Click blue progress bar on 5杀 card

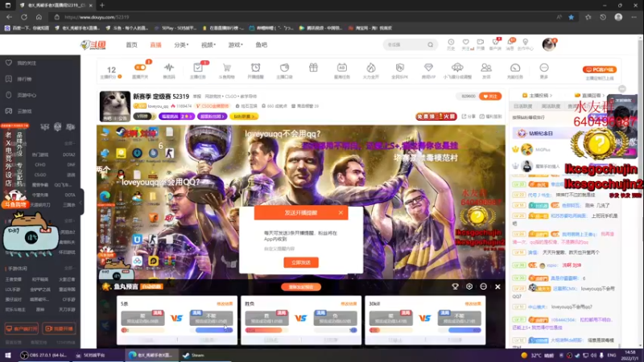tap(214, 330)
